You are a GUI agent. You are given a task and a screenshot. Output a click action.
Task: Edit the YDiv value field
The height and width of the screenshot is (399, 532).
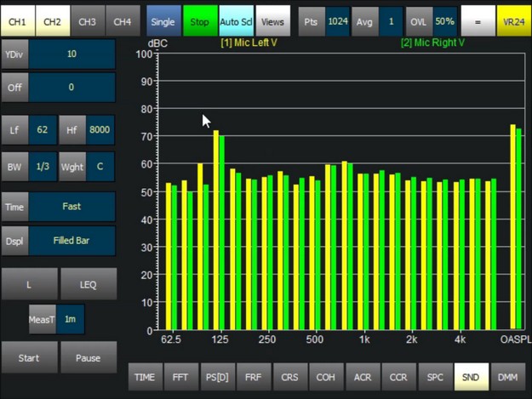pyautogui.click(x=72, y=54)
